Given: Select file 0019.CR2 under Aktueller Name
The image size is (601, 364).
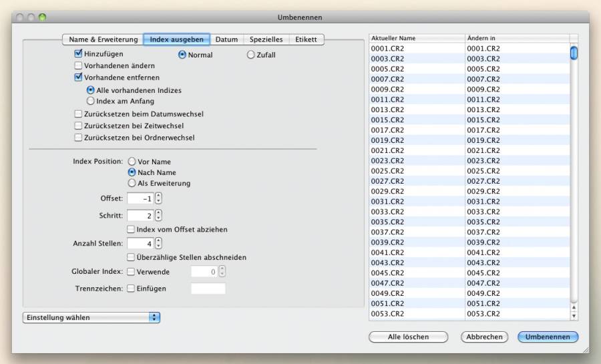Looking at the screenshot, I should coord(387,140).
